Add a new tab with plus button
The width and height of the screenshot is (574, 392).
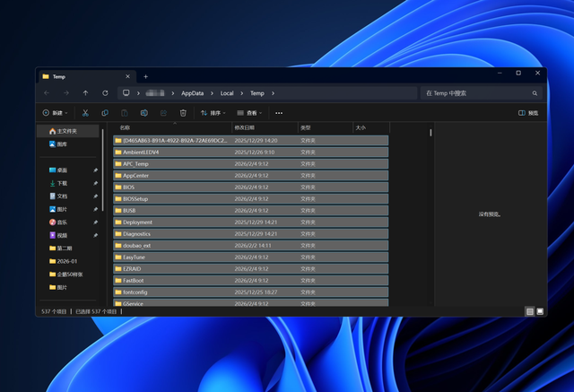click(x=145, y=76)
